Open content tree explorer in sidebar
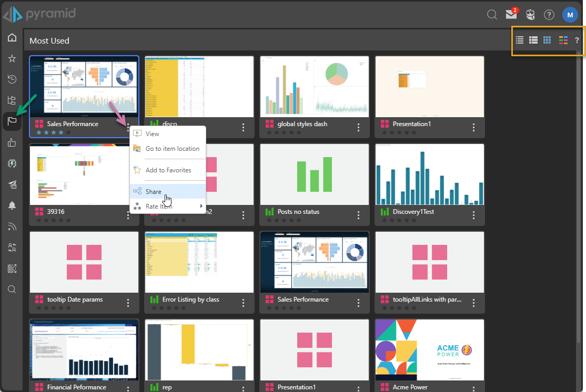The image size is (586, 392). click(12, 100)
